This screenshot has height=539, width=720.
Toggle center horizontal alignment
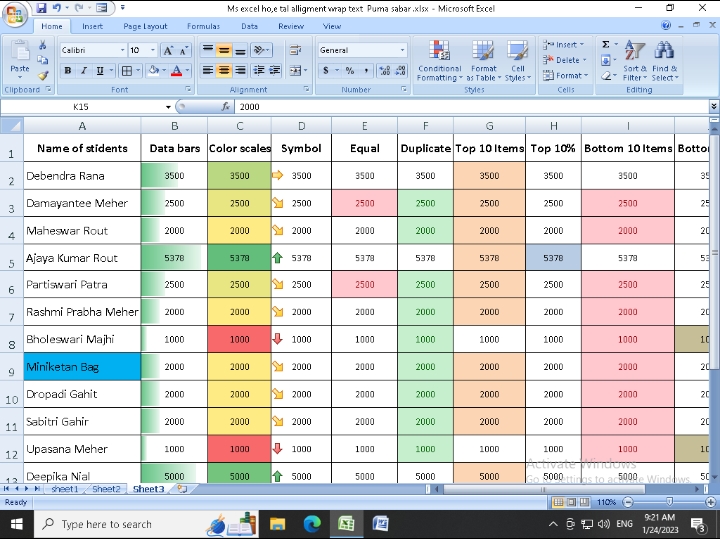[x=224, y=71]
